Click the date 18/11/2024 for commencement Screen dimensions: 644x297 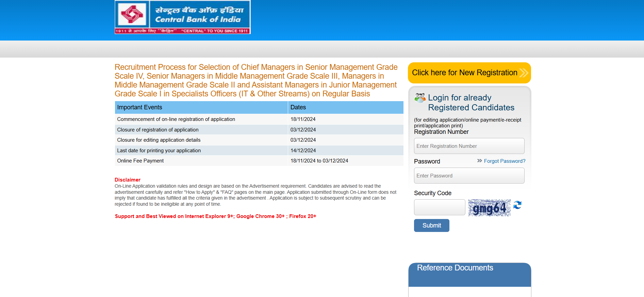(303, 119)
